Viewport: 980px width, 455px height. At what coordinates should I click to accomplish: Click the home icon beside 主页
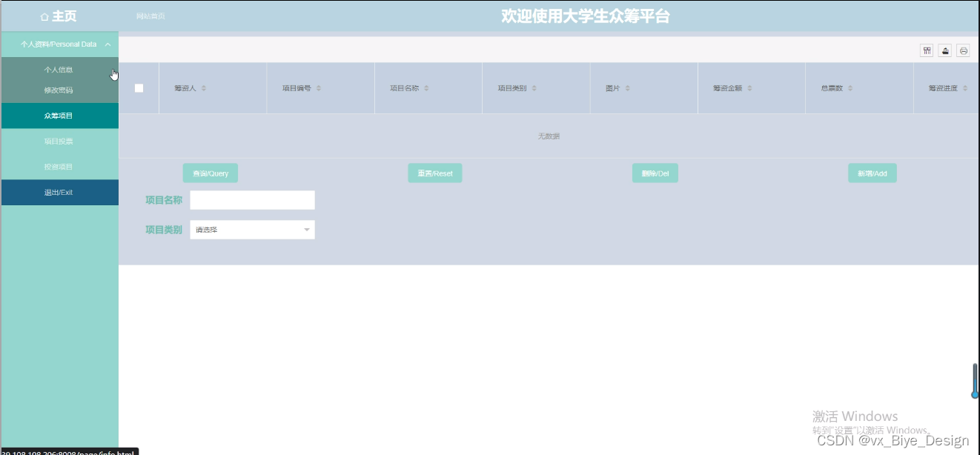point(44,16)
